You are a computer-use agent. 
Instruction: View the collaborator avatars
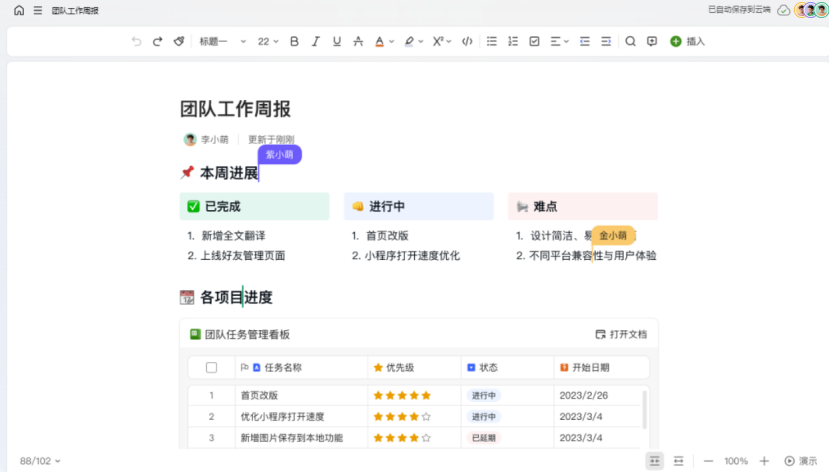(811, 10)
